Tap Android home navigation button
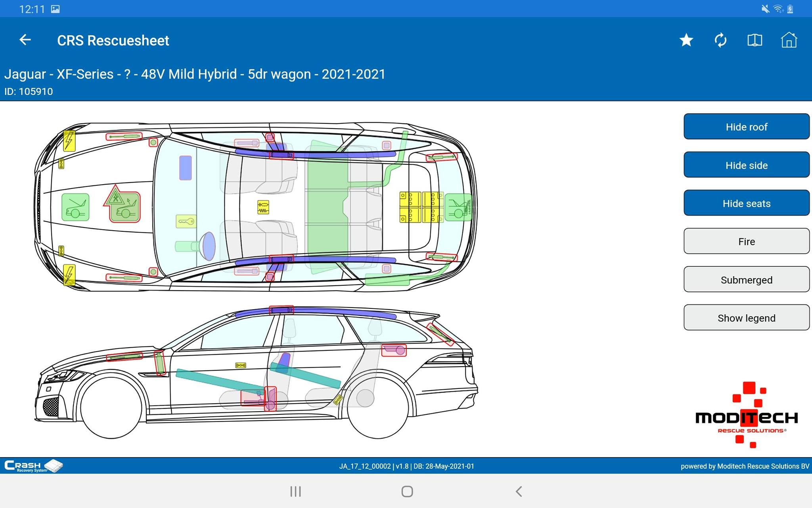 pos(407,491)
